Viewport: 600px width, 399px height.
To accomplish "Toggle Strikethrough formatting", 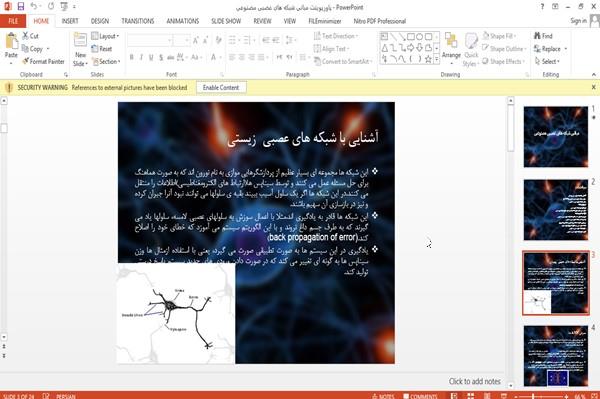I will (171, 57).
